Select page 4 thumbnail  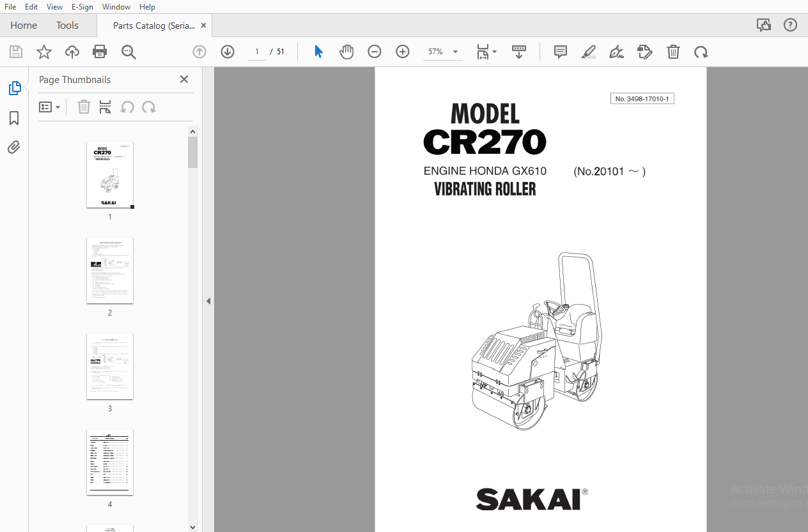110,462
